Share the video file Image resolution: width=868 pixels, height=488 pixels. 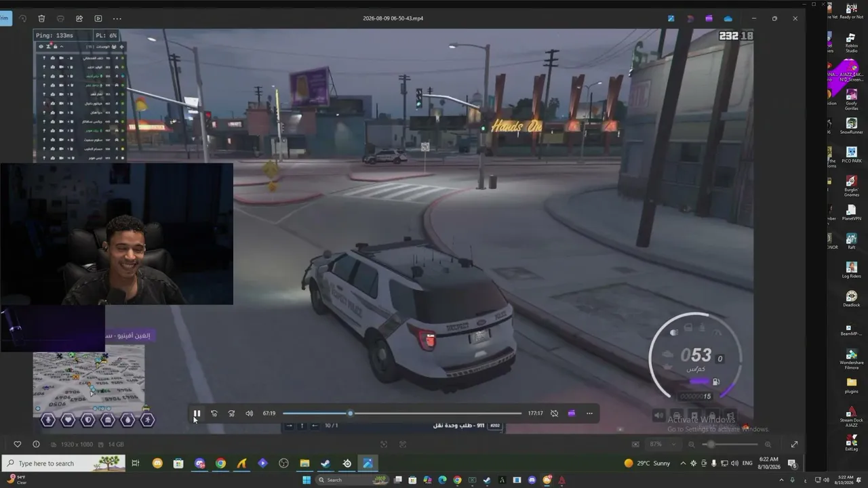point(79,18)
